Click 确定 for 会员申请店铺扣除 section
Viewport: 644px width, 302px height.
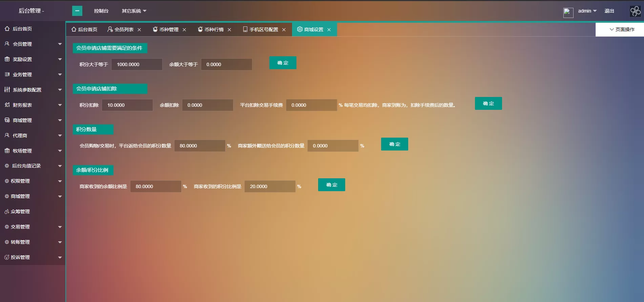click(x=488, y=103)
